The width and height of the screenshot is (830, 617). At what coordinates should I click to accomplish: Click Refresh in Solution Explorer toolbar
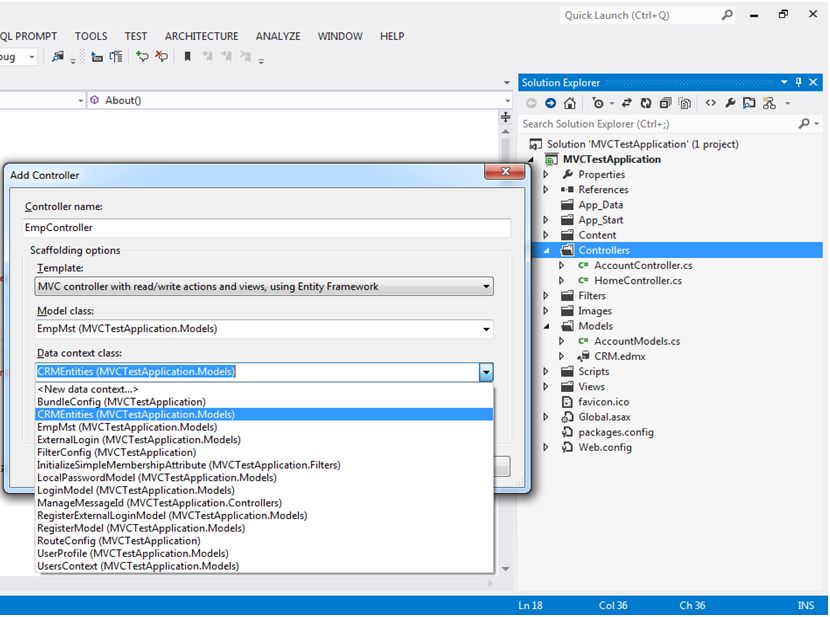pyautogui.click(x=646, y=103)
